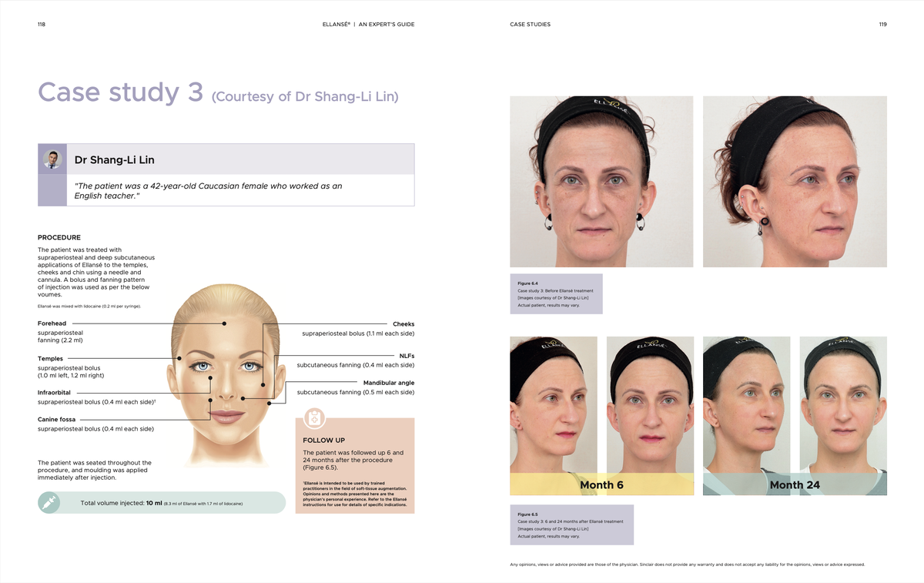The width and height of the screenshot is (924, 583).
Task: Click the patient quote about the English teacher
Action: [208, 191]
